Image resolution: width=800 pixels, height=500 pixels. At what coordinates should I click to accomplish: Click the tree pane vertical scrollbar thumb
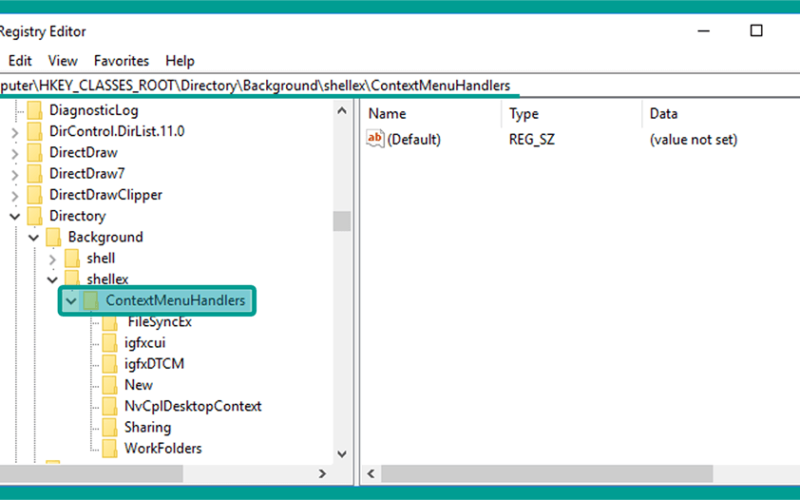pos(342,221)
